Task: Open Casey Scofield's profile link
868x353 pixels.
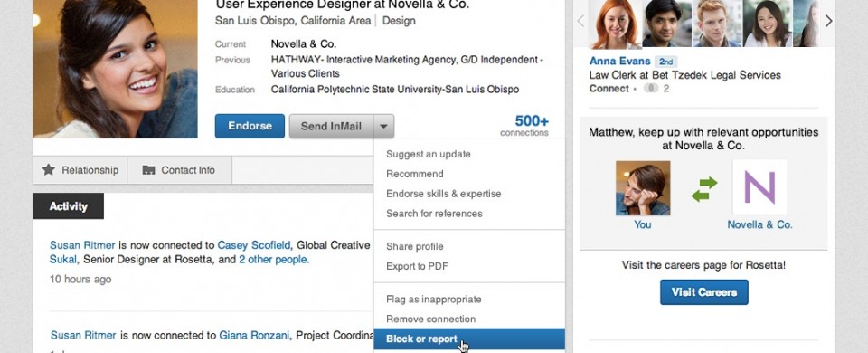Action: coord(254,245)
